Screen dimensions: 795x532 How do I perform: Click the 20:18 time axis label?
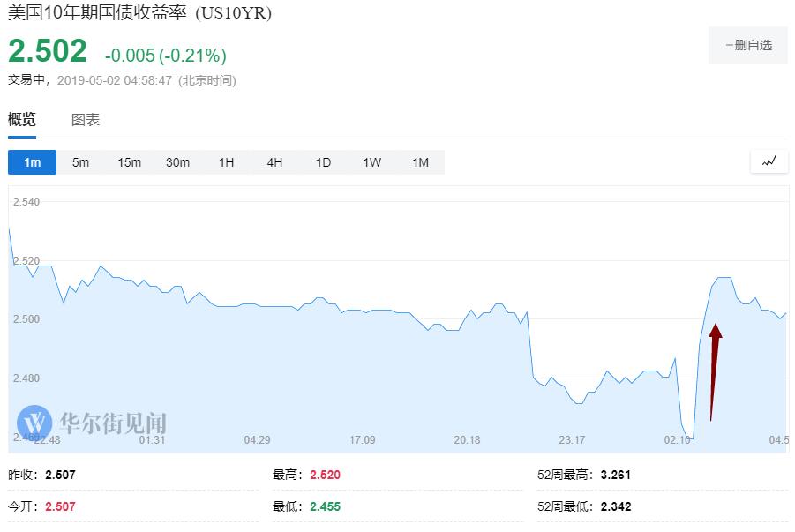tap(467, 439)
